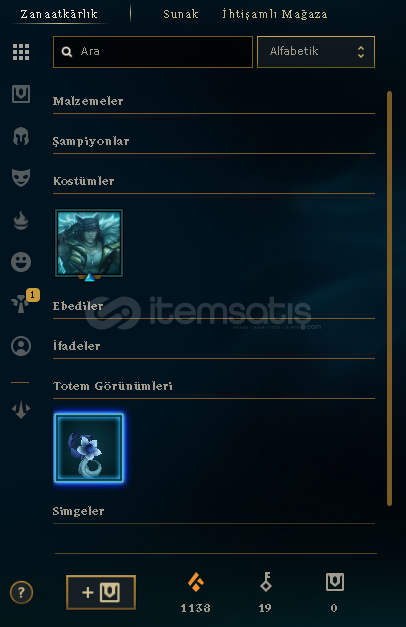
Task: Open the Alfabetik sort dropdown
Action: click(x=316, y=52)
